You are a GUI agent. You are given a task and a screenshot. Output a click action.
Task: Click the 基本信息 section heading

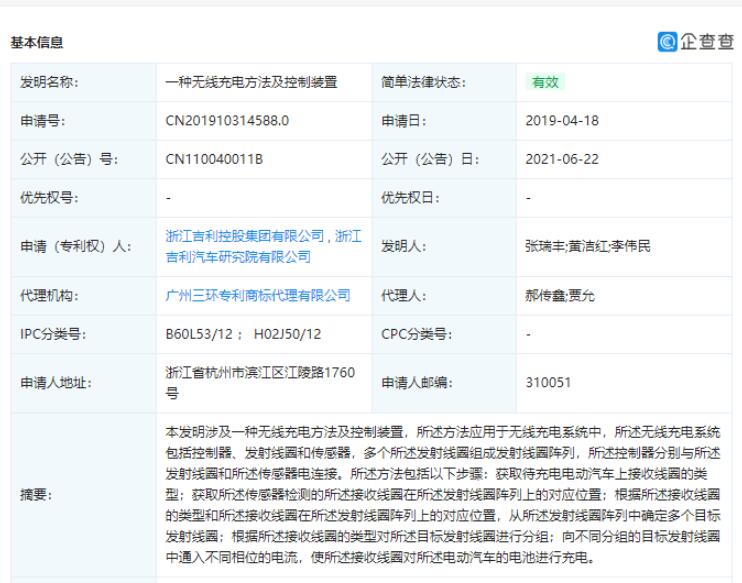(36, 42)
